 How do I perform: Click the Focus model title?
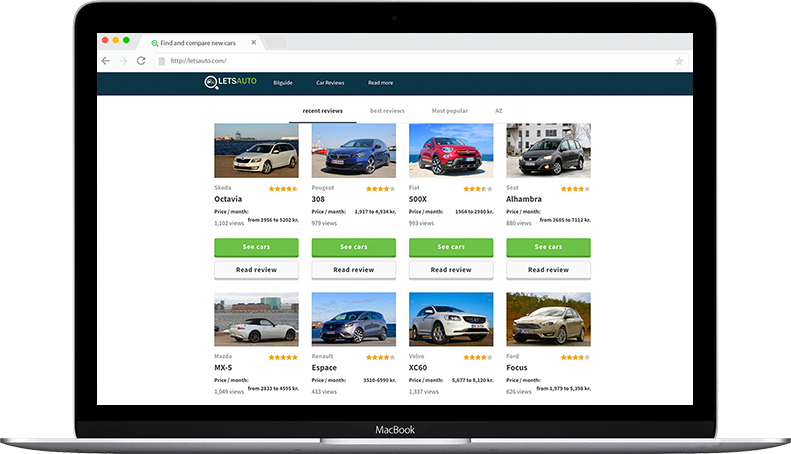pos(517,368)
